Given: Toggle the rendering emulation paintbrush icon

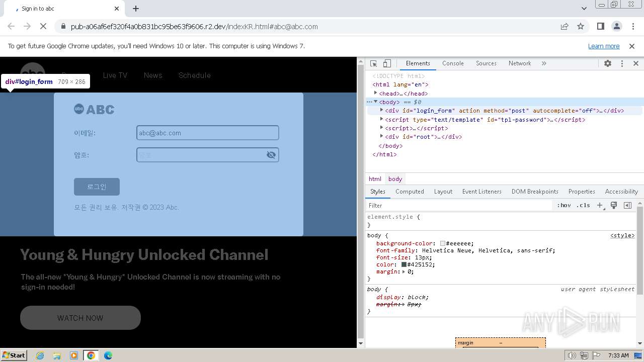Looking at the screenshot, I should [x=614, y=205].
